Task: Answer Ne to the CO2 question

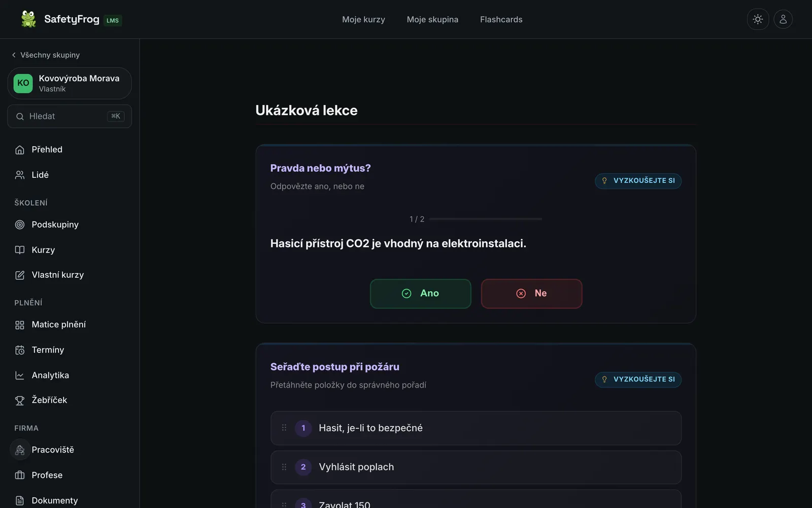Action: click(531, 294)
